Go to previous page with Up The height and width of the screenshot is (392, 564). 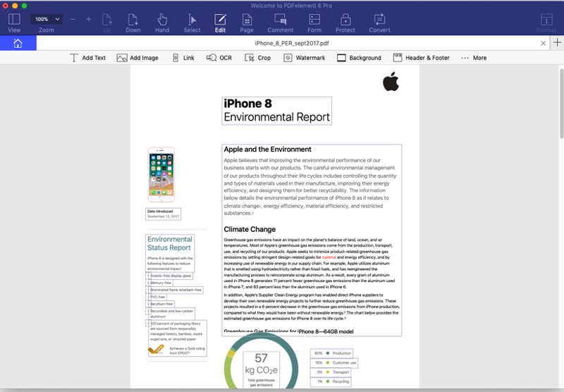coord(107,23)
